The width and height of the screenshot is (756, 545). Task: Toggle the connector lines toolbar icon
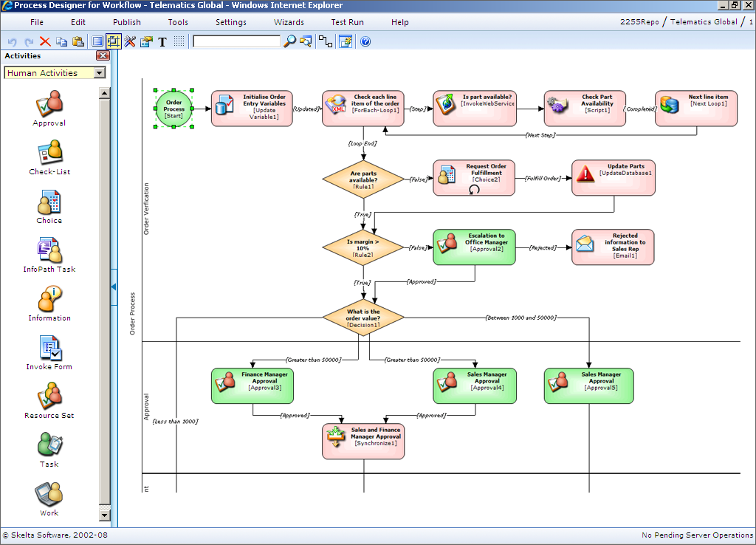pyautogui.click(x=325, y=42)
